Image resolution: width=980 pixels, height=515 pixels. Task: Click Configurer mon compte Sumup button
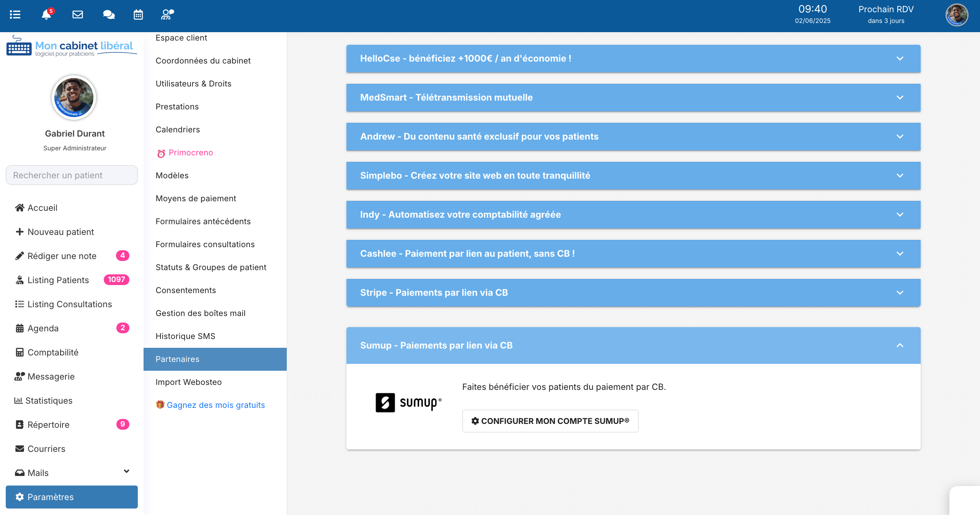(x=550, y=421)
